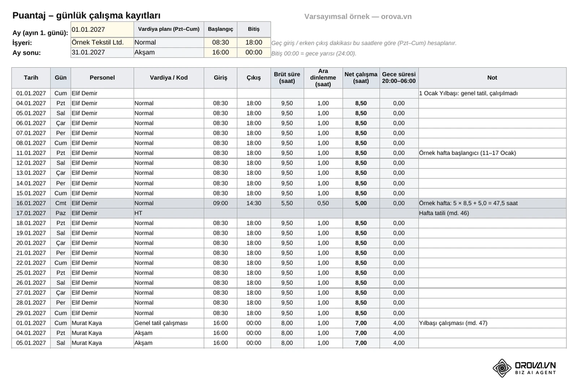This screenshot has height=392, width=578.
Task: Click the Normal shift start time 08:30 in plan
Action: point(220,42)
